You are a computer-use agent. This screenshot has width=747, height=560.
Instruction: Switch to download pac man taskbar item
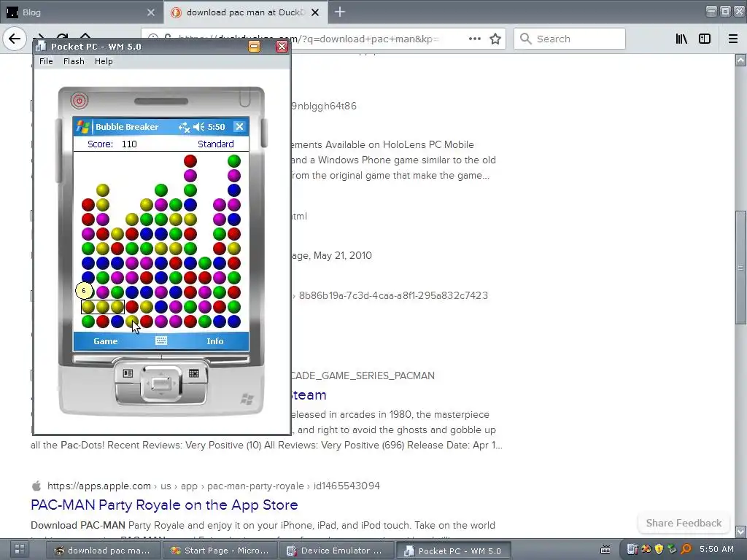tap(102, 551)
